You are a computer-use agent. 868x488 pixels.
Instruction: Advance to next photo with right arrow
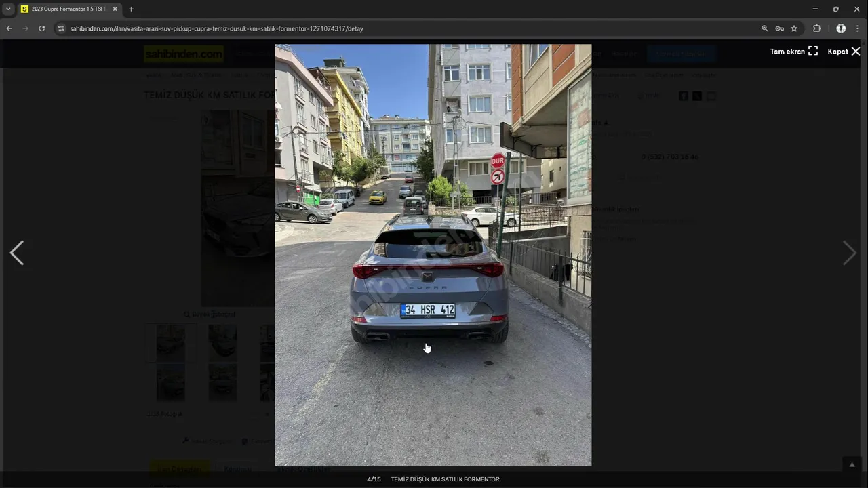tap(850, 253)
